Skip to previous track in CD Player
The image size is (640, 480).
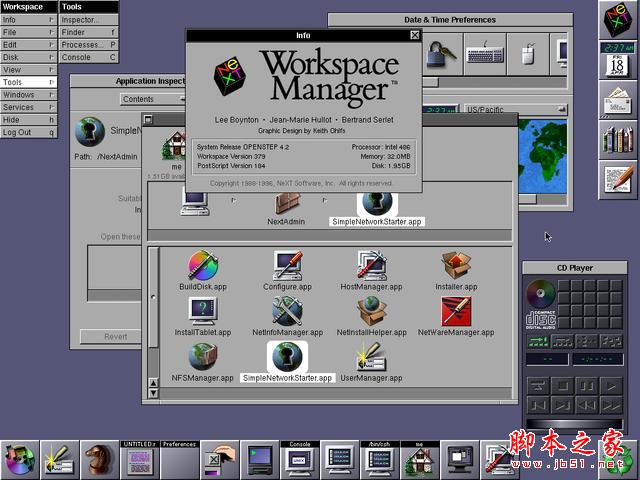(538, 405)
